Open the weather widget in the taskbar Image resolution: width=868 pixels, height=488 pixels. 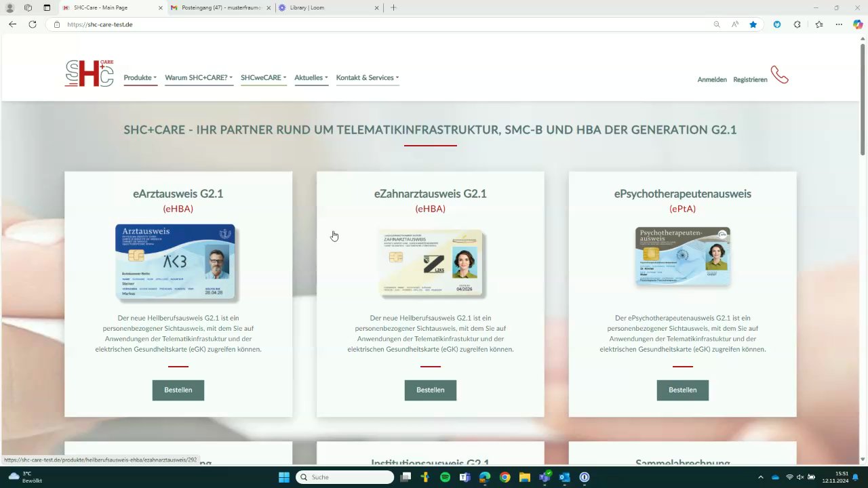pyautogui.click(x=25, y=477)
